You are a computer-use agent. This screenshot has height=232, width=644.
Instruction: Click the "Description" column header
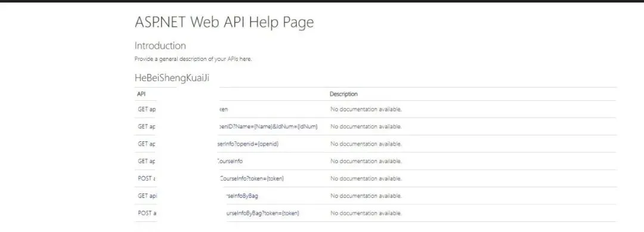tap(343, 94)
